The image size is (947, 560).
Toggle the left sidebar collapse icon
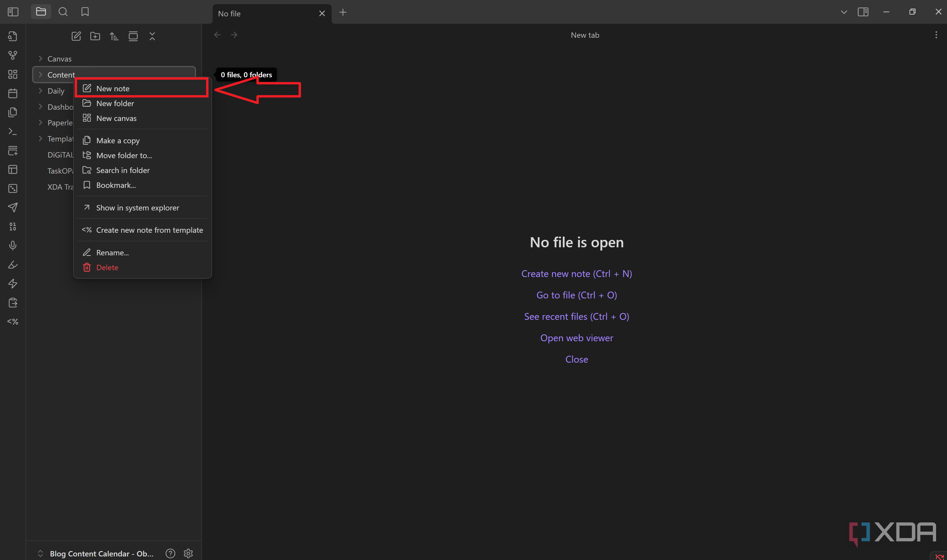[13, 12]
